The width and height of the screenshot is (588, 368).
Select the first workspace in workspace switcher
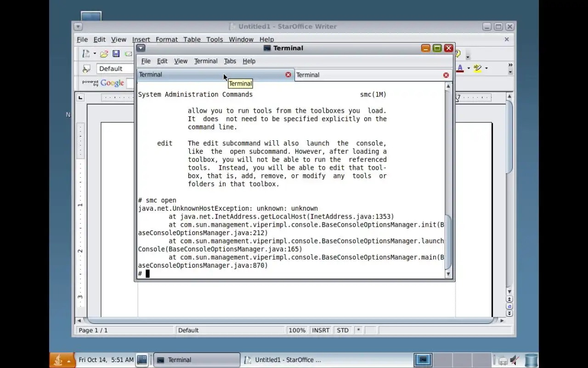423,360
